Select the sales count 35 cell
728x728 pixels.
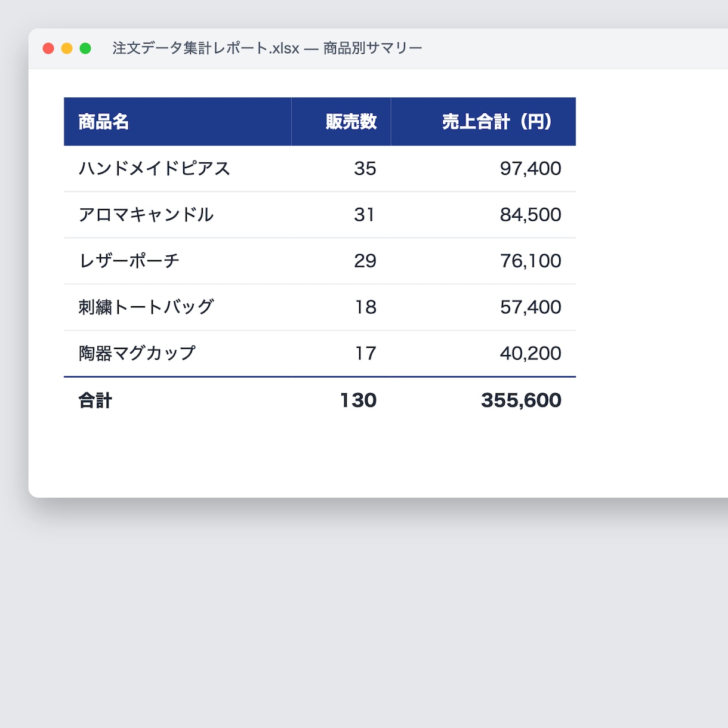[x=341, y=169]
